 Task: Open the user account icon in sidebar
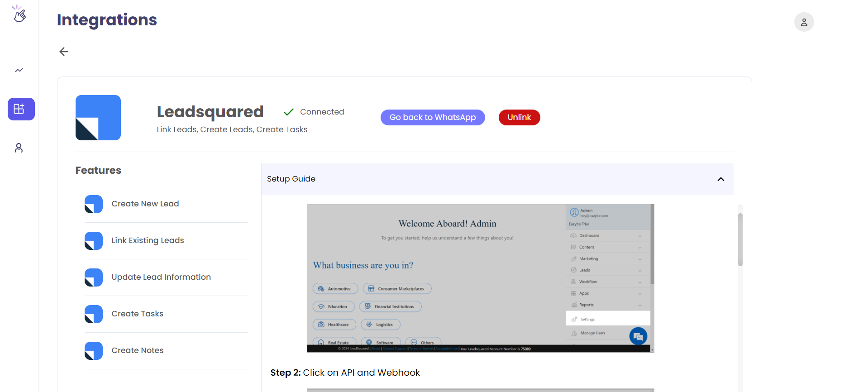pos(19,148)
